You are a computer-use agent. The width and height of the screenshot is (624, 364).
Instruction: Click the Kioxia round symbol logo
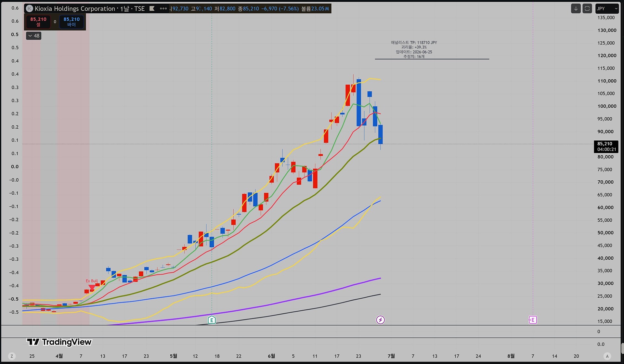pos(30,9)
